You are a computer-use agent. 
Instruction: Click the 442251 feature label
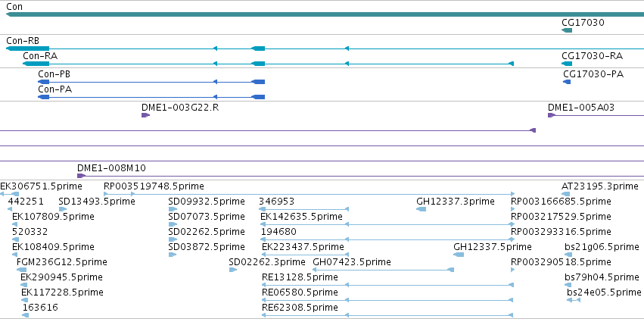tap(26, 202)
